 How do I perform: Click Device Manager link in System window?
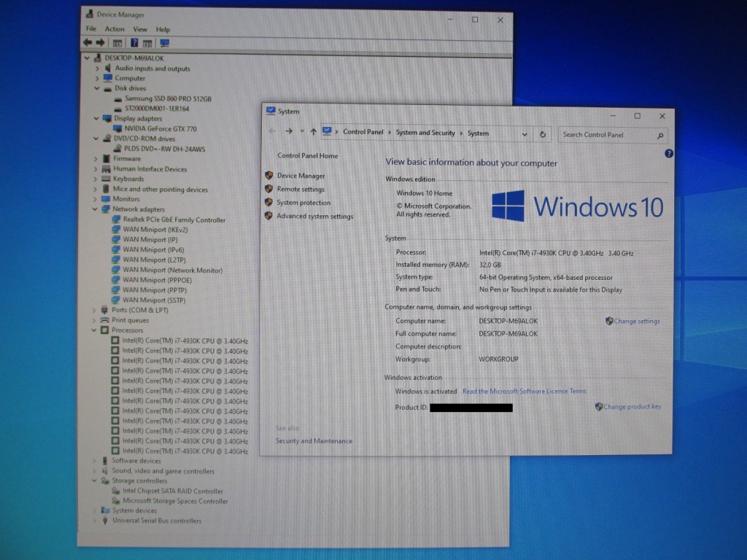(301, 176)
